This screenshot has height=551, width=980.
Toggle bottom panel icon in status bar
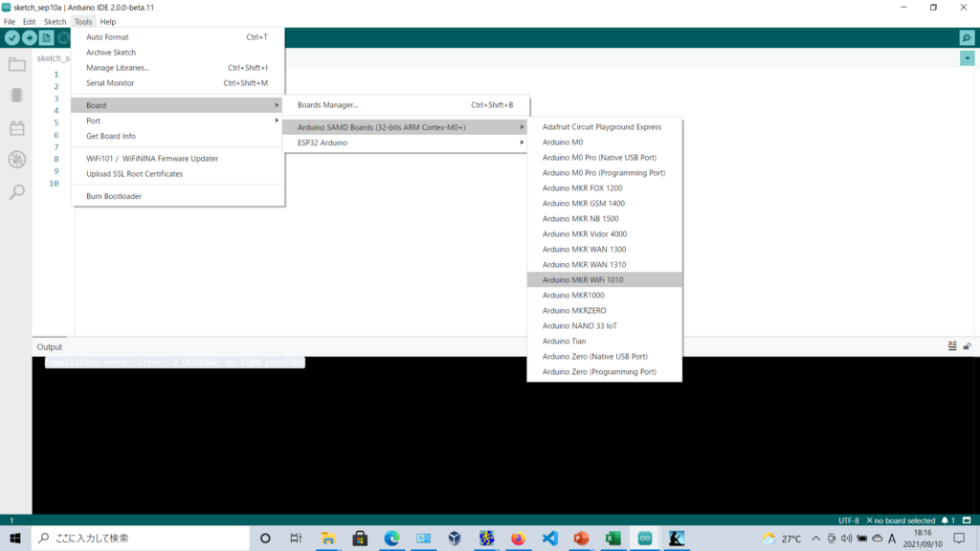click(967, 520)
